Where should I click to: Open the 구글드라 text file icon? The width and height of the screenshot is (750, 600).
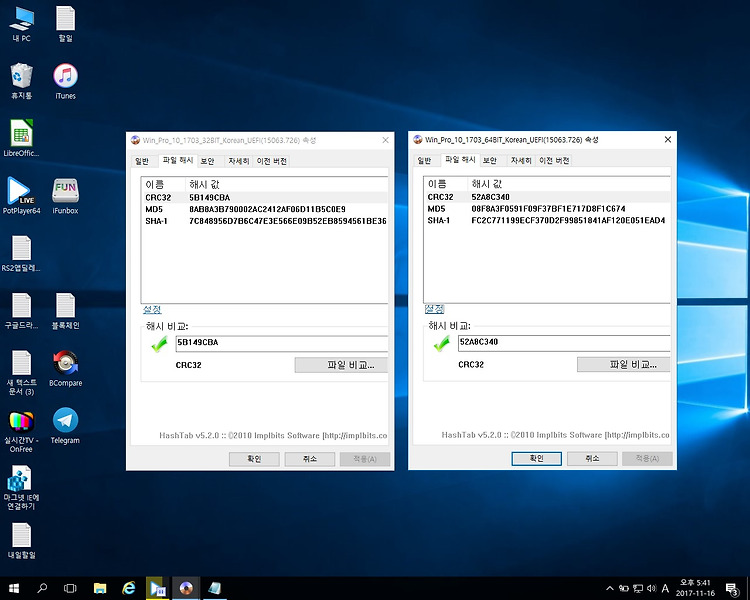click(x=22, y=311)
